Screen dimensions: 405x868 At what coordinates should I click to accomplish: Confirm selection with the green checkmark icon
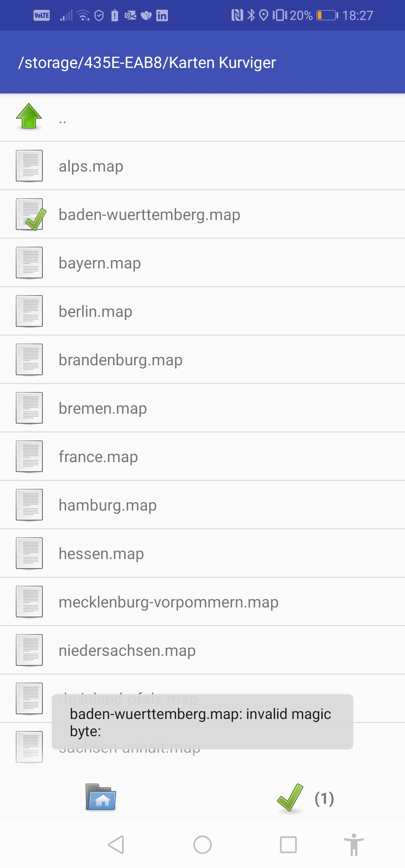[x=290, y=797]
